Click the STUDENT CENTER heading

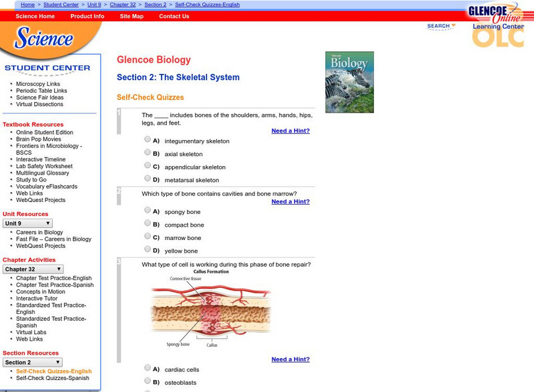pyautogui.click(x=47, y=68)
